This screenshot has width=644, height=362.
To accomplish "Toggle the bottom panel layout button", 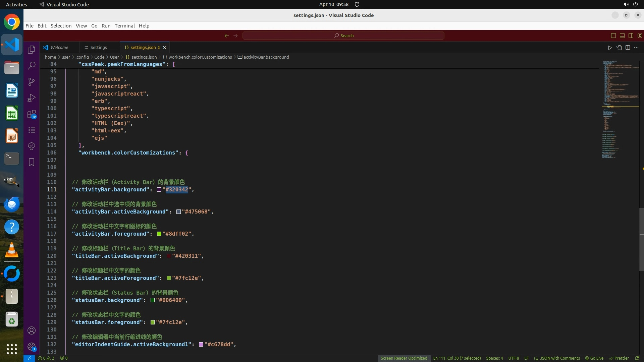I will point(622,36).
